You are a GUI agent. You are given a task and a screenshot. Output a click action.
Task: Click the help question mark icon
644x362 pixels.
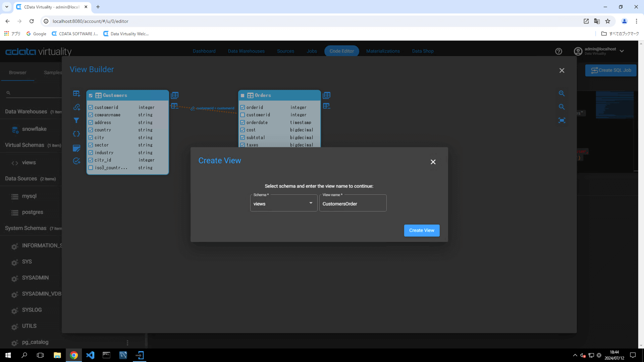(558, 51)
